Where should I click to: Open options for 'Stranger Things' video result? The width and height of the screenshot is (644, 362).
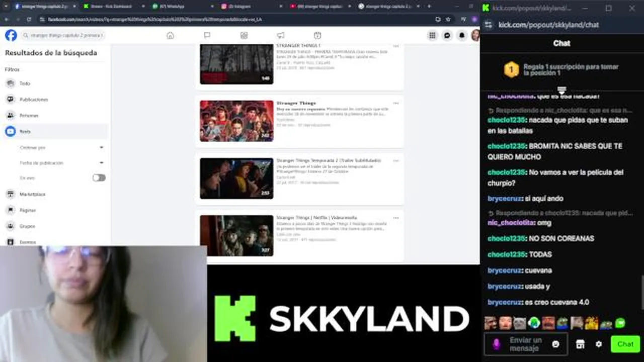click(x=396, y=103)
